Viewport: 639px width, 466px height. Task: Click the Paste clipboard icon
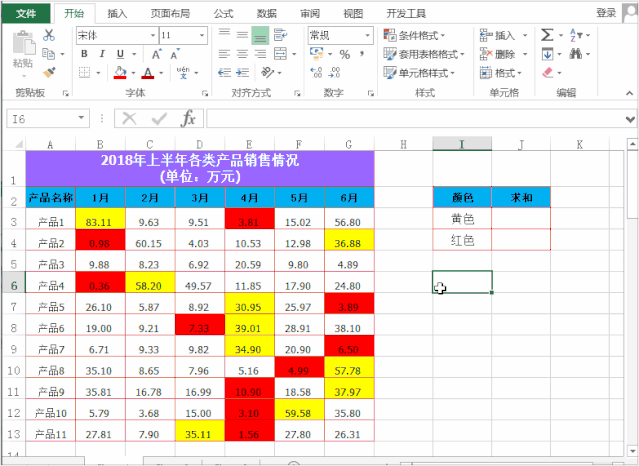coord(24,43)
